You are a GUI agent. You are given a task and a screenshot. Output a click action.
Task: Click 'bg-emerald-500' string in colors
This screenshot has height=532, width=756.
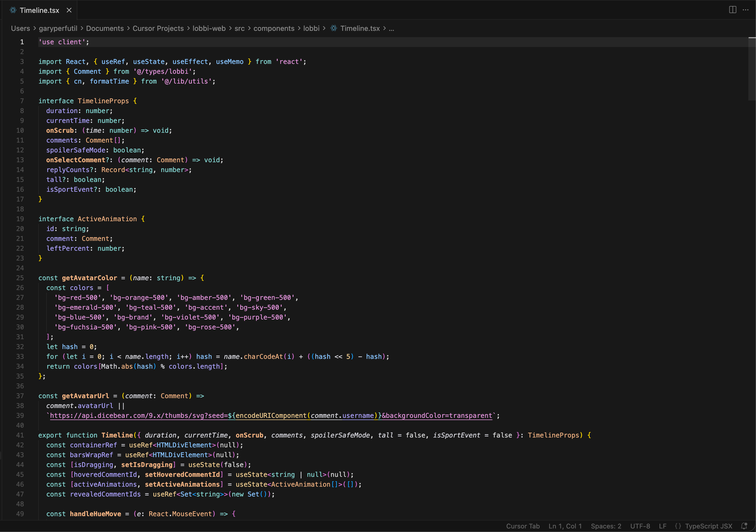[x=86, y=308]
